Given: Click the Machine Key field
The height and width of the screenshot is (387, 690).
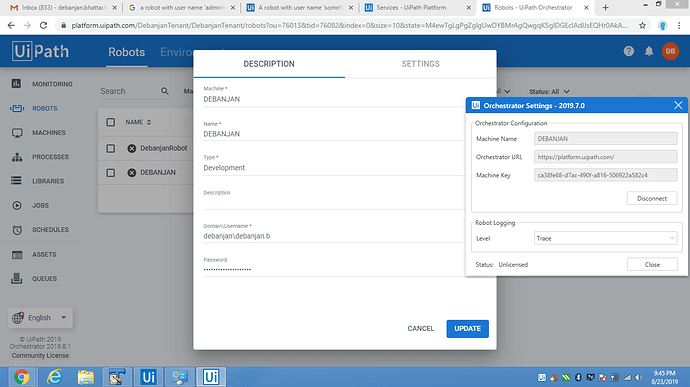Looking at the screenshot, I should click(x=606, y=175).
